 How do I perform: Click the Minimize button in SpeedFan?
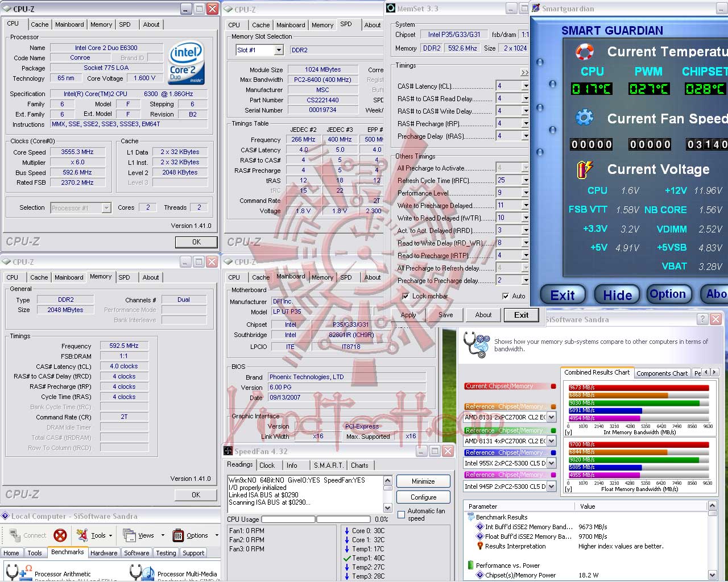423,481
